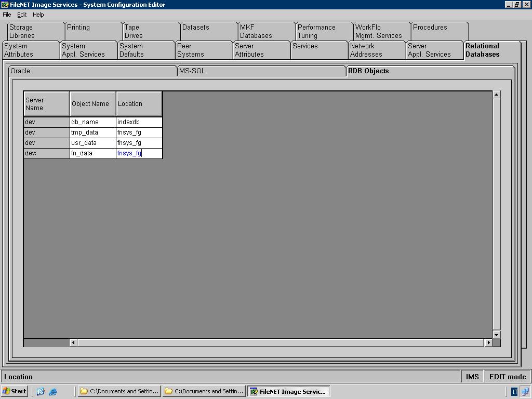
Task: Click the IT language indicator in tray
Action: [514, 392]
